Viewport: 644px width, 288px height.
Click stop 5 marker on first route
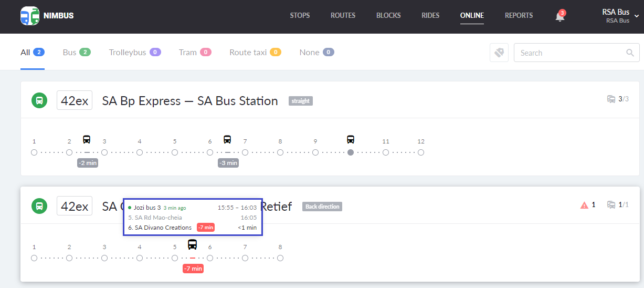(x=175, y=152)
